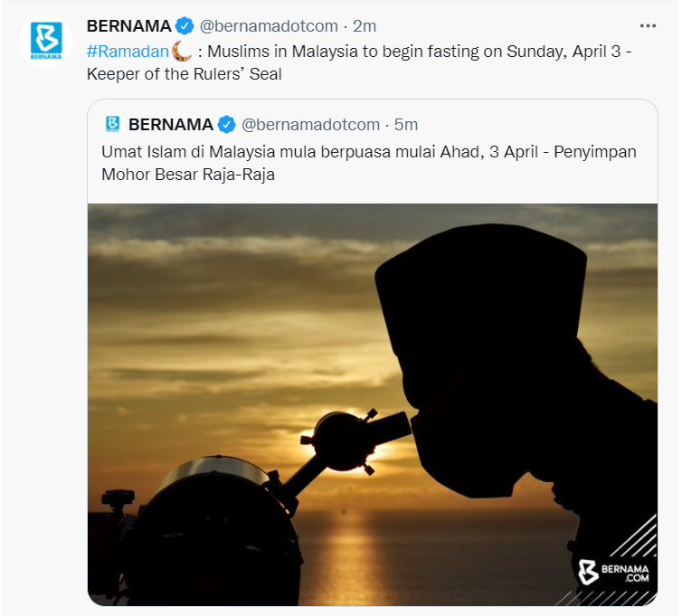Open BERNAMA profile avatar on main tweet
Screen dimensions: 682x616
46,42
